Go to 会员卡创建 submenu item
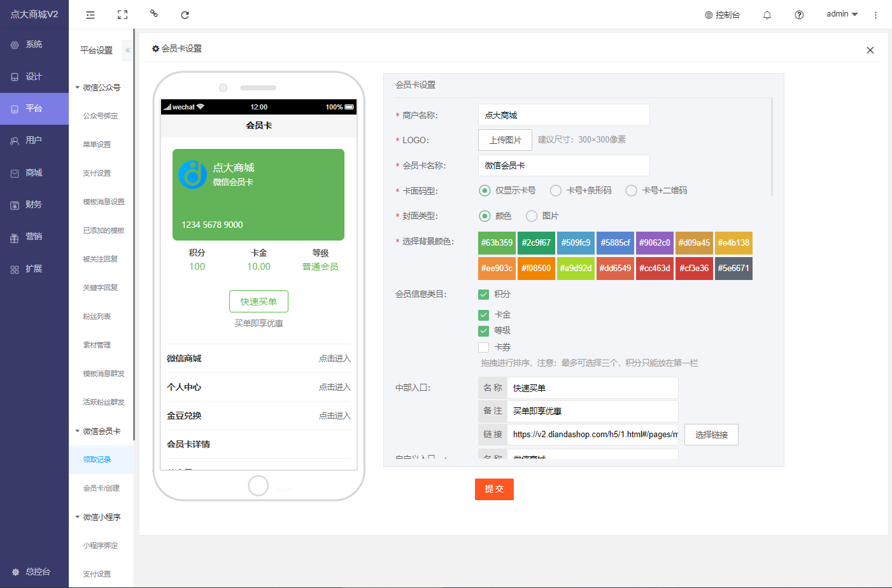 (101, 488)
